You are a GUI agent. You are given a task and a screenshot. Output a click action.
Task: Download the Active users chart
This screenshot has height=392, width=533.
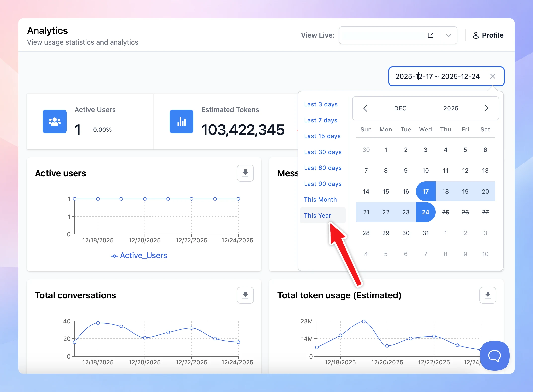click(245, 173)
